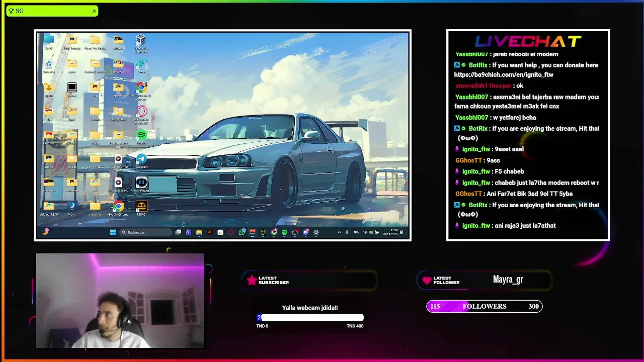Click the Rechercher taskbar search box
644x362 pixels.
coord(146,232)
